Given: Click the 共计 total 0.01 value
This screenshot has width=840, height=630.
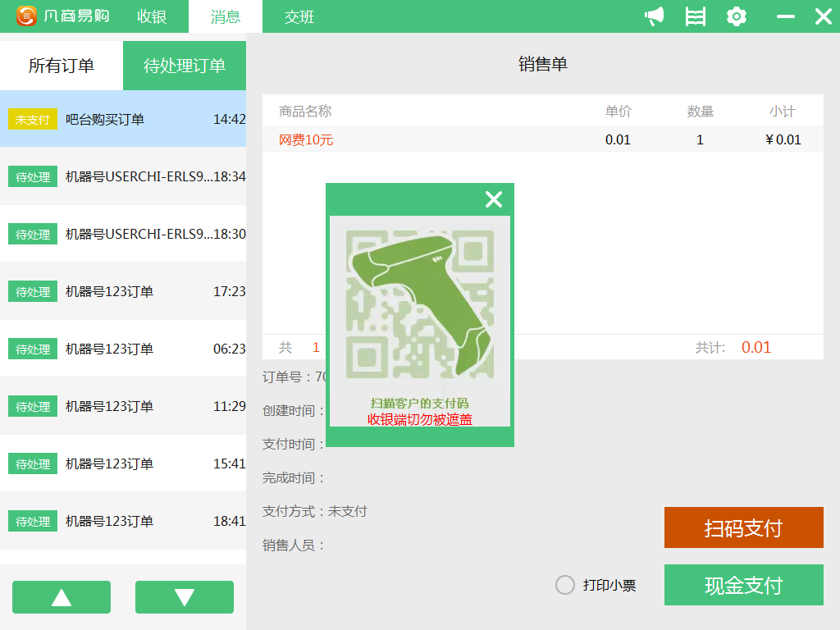Looking at the screenshot, I should [756, 347].
